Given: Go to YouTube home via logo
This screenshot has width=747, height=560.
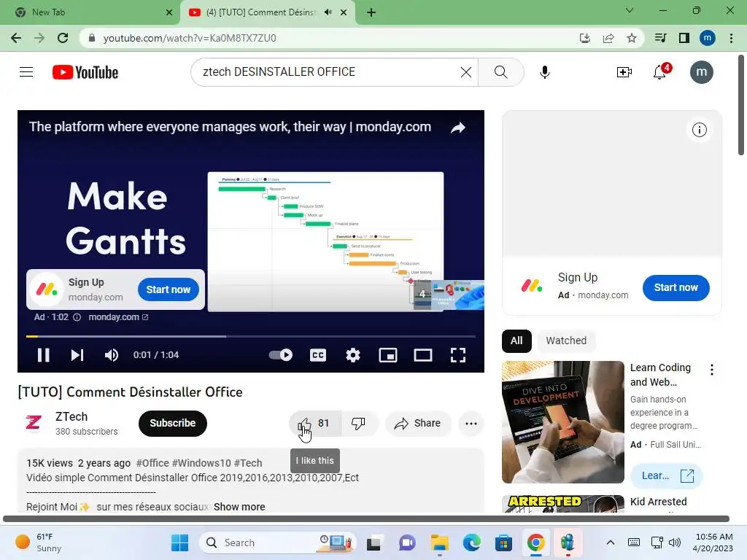Looking at the screenshot, I should 85,72.
